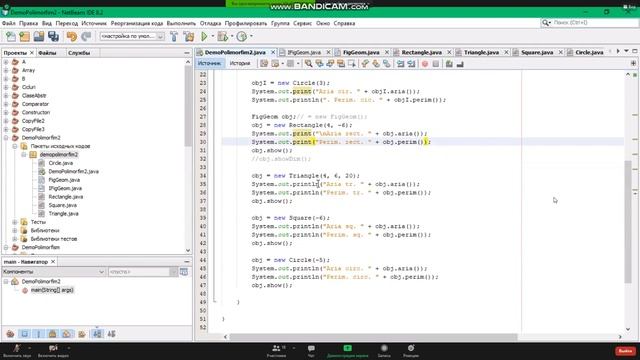640x360 pixels.
Task: Click the gray Redo arrow icon
Action: coord(86,37)
